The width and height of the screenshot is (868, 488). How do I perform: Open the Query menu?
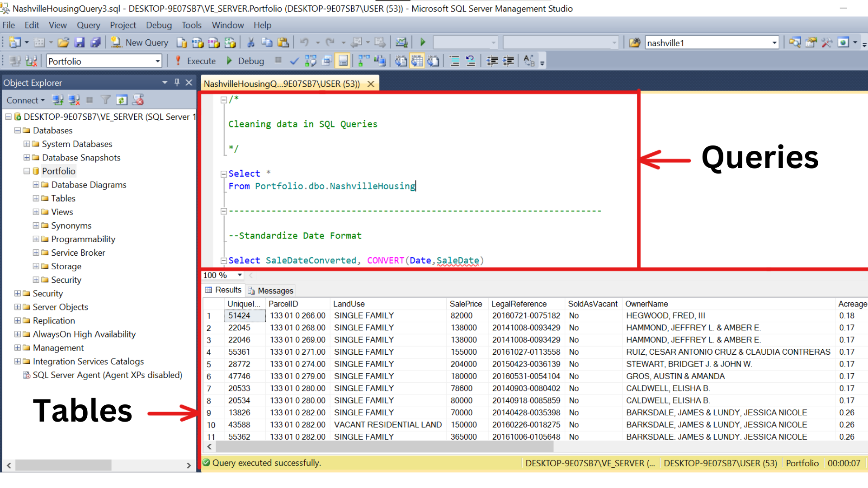point(88,25)
